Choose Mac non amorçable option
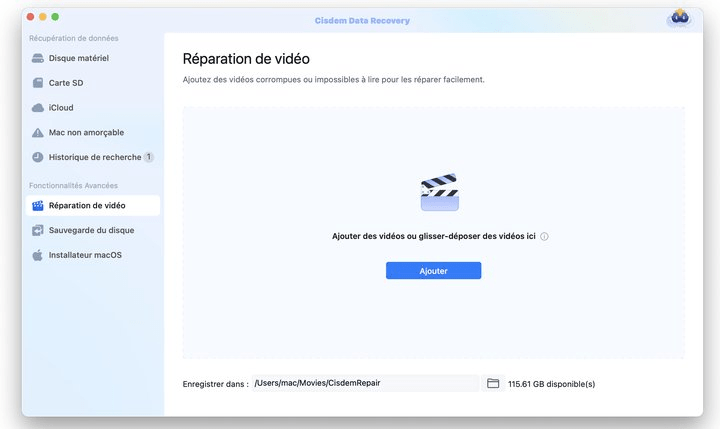The width and height of the screenshot is (720, 429). 93,133
